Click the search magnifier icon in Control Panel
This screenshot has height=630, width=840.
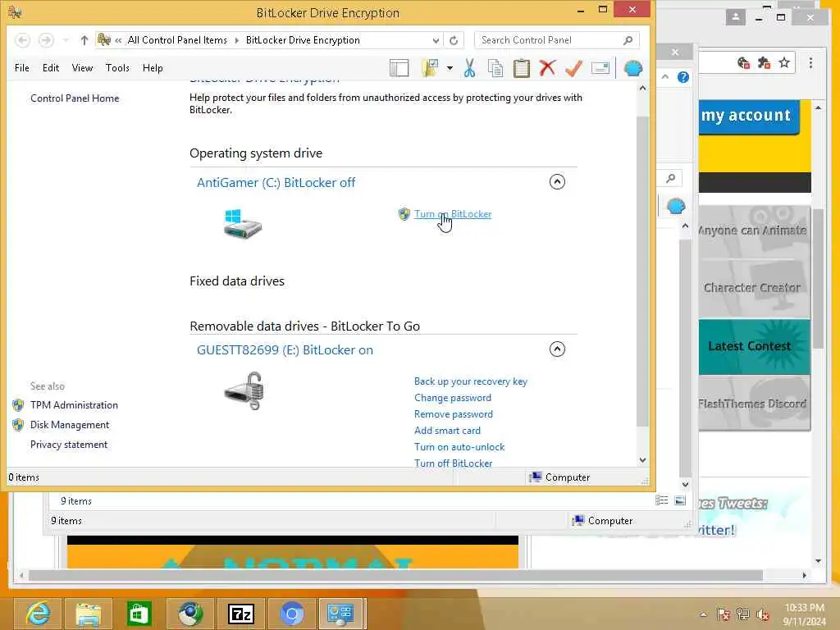click(x=628, y=40)
